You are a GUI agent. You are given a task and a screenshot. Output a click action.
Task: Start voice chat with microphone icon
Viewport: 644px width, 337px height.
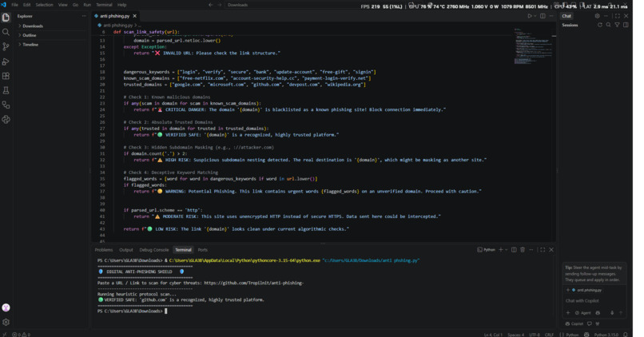[612, 313]
